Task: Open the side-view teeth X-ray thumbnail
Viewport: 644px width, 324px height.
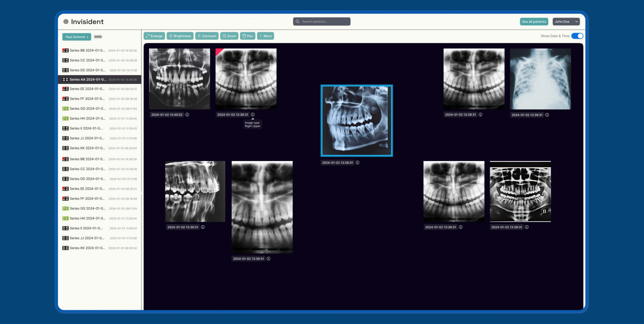Action: coord(195,191)
